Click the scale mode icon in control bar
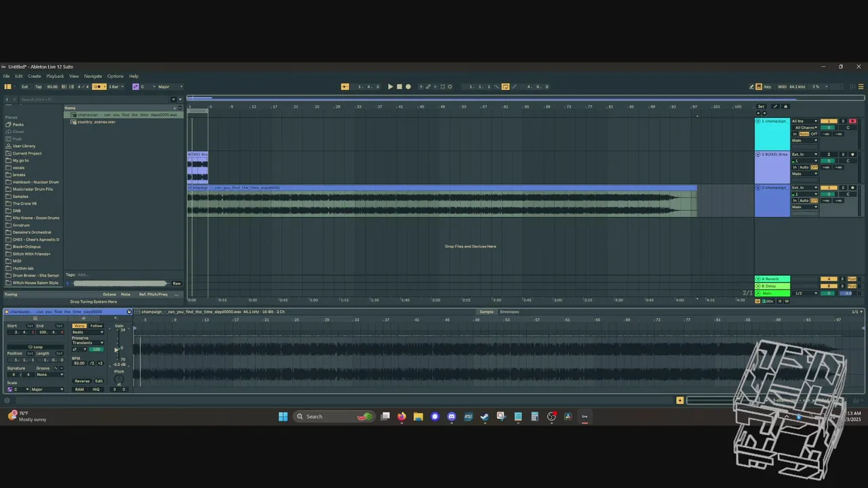Screen dimensions: 868x488 (135, 87)
